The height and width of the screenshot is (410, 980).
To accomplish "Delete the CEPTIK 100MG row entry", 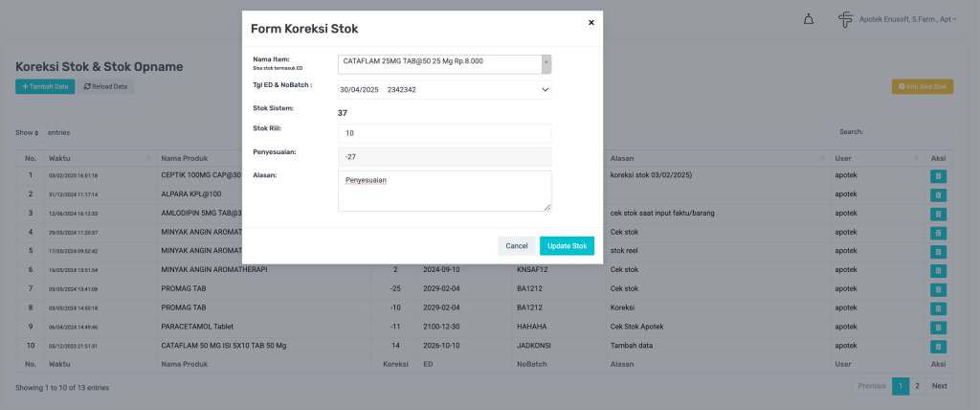I will click(x=938, y=176).
